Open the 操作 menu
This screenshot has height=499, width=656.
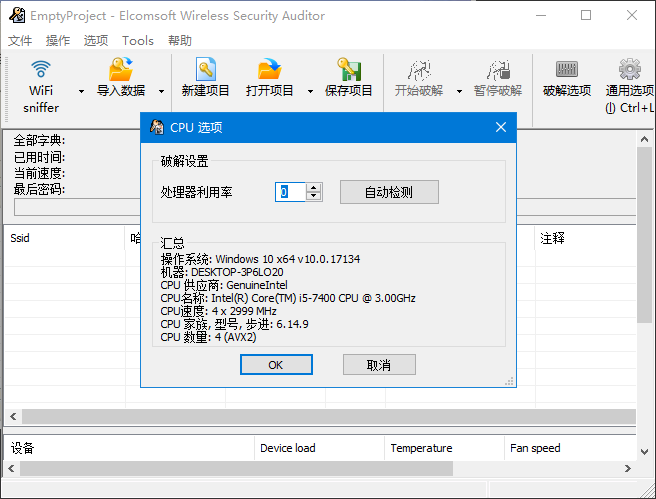pos(58,41)
